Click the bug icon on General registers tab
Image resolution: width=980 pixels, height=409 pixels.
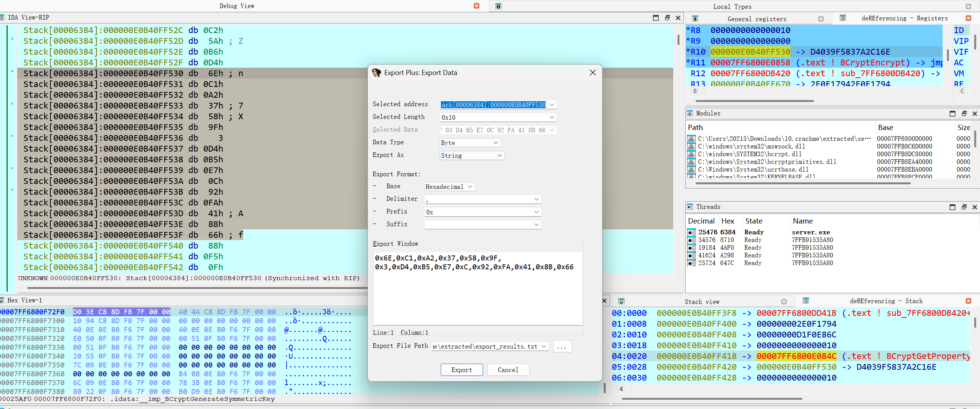tap(695, 19)
